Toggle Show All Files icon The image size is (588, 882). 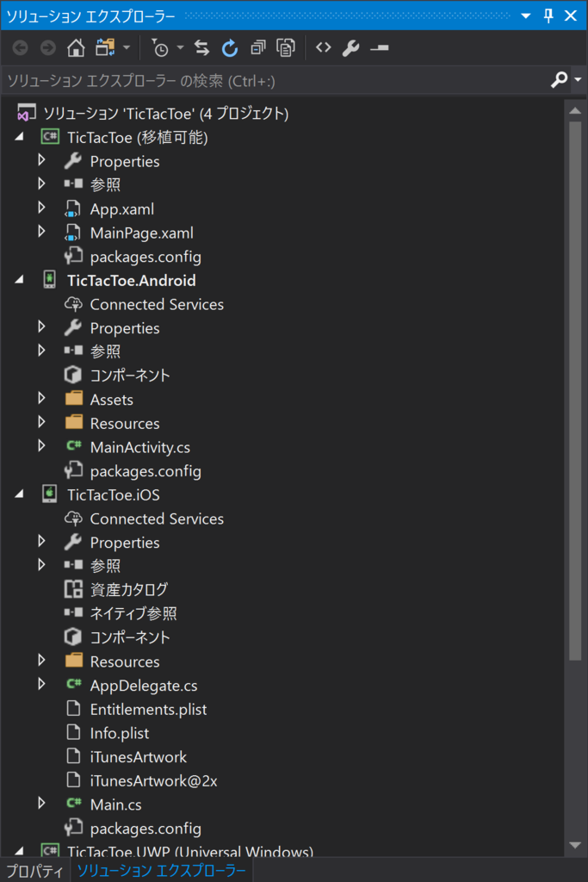point(286,48)
